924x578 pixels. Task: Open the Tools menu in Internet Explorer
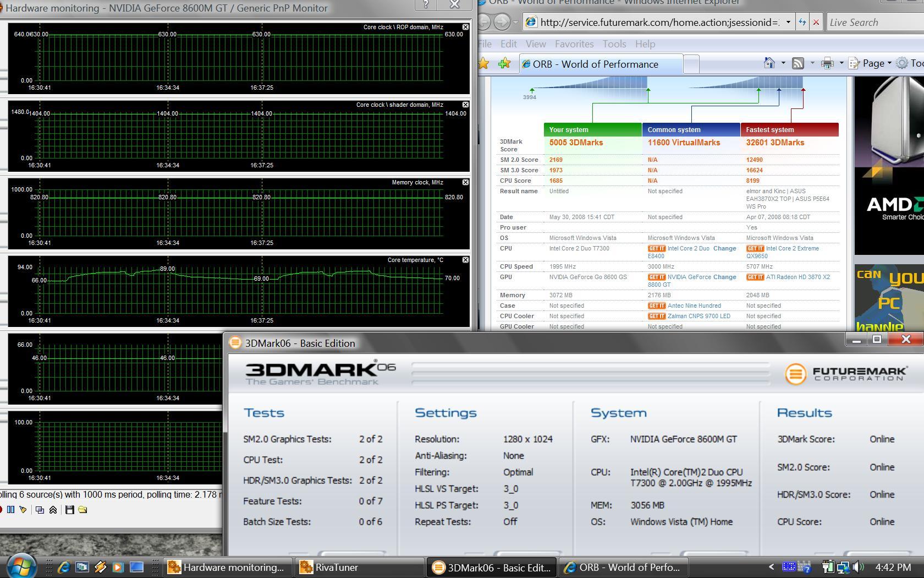coord(614,44)
